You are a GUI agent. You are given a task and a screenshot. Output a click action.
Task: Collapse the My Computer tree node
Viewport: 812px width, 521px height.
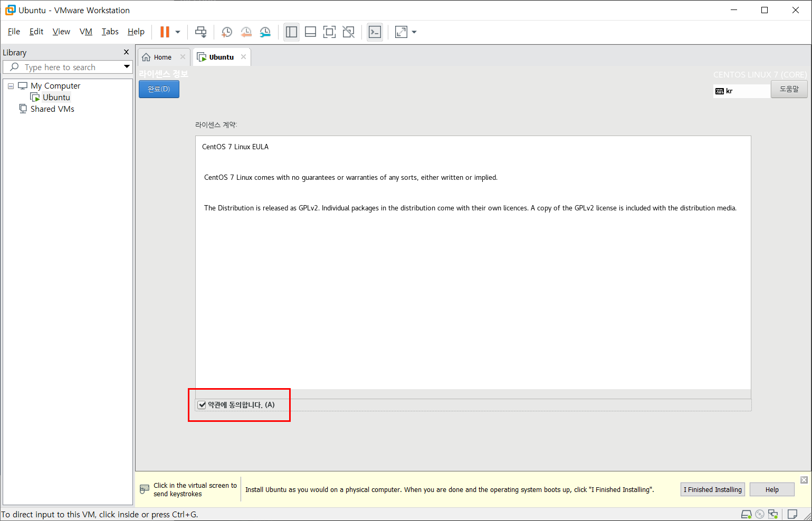click(11, 86)
